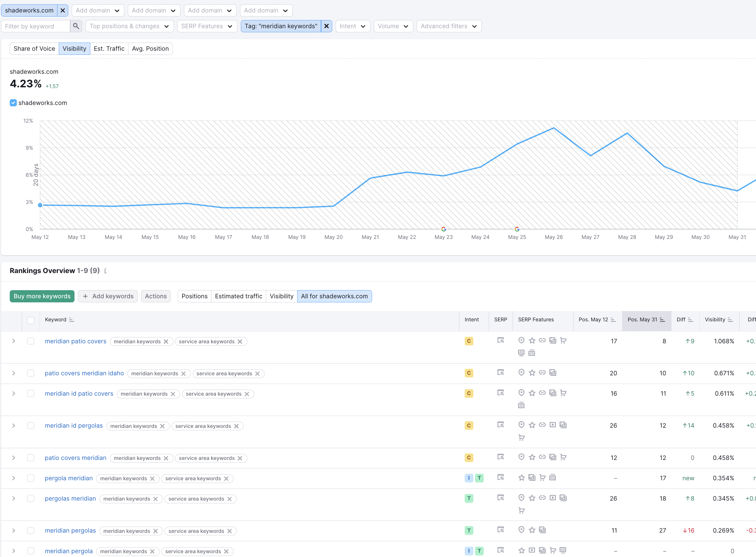The width and height of the screenshot is (756, 557).
Task: Show the Estimated traffic table view
Action: (x=238, y=296)
